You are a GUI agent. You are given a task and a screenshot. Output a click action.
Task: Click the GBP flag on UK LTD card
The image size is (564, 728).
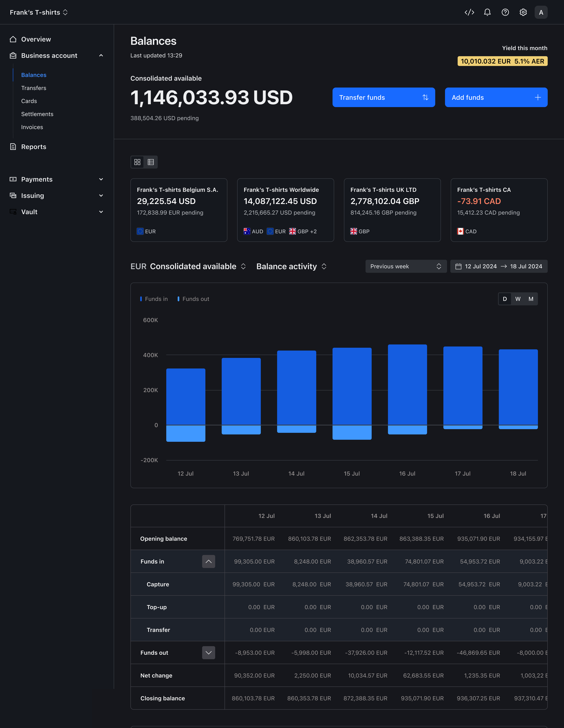click(354, 231)
